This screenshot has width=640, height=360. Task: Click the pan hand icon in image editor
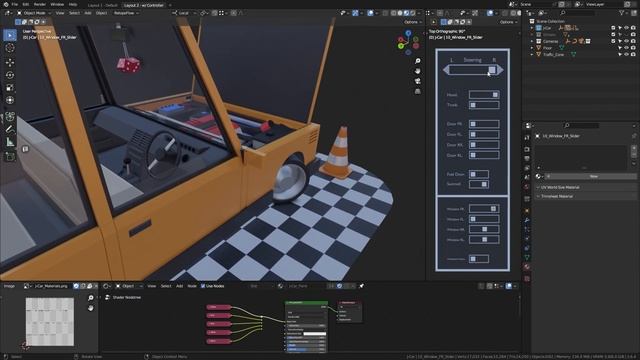pyautogui.click(x=91, y=308)
